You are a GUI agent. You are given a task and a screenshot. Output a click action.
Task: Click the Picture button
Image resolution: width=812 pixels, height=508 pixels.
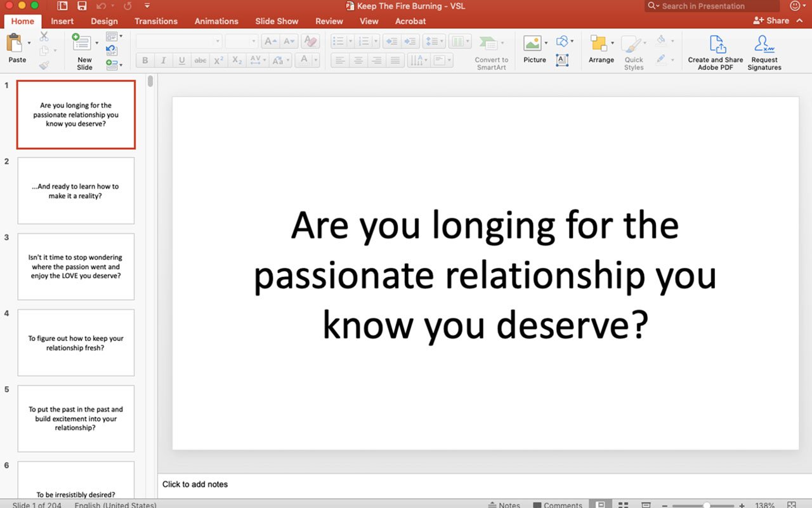(x=534, y=49)
